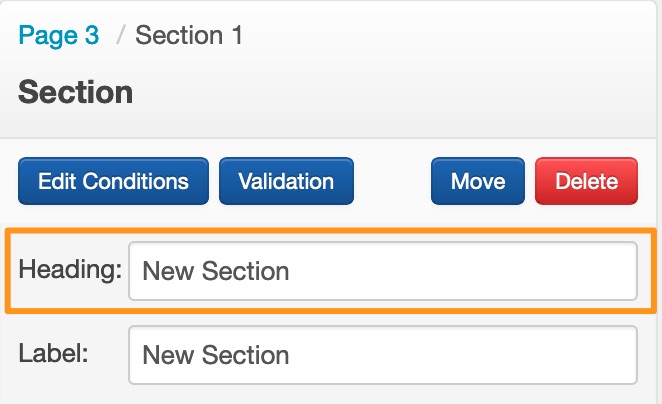The image size is (662, 404).
Task: Click empty space between Validation and Move buttons
Action: 392,181
